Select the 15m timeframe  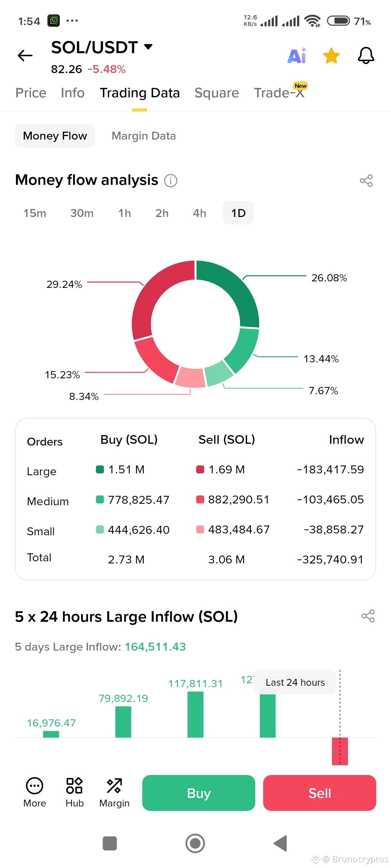click(x=35, y=213)
